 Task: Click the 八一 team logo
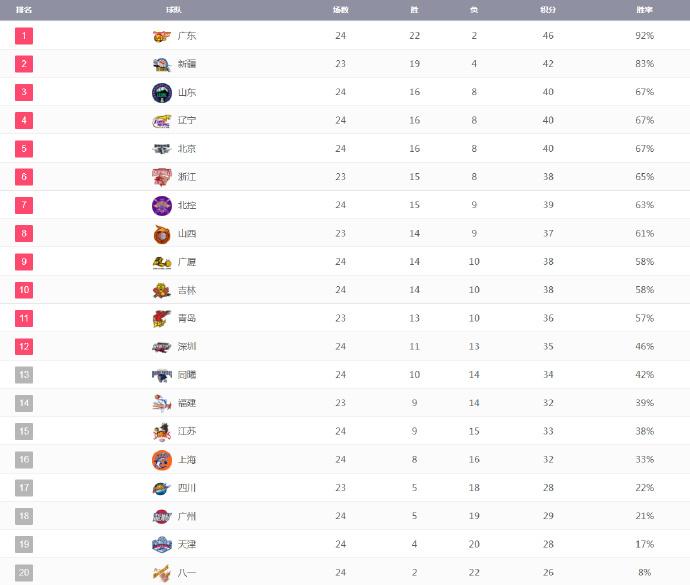coord(161,573)
